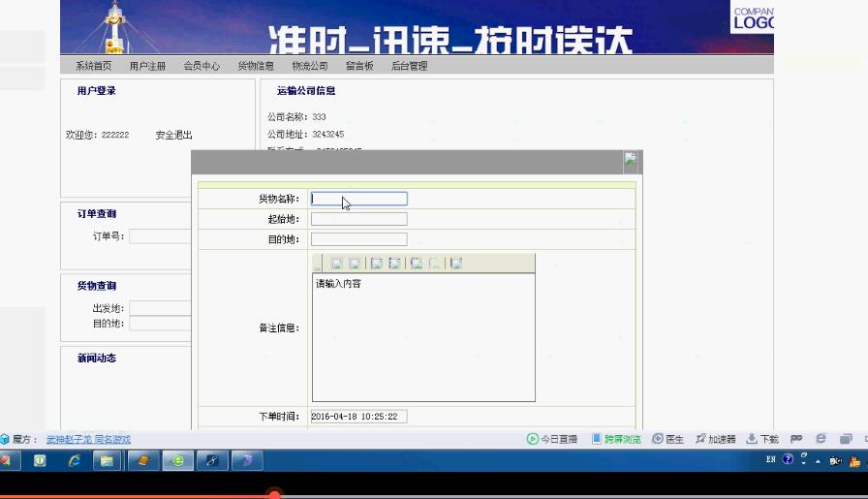Click the 公司地址: 3243245 text
This screenshot has height=499, width=868.
pyautogui.click(x=305, y=135)
